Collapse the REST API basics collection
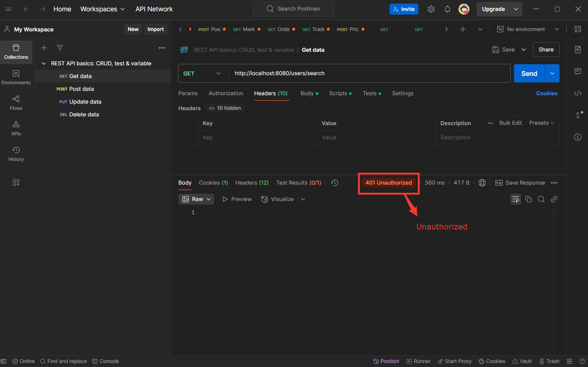This screenshot has width=588, height=367. point(44,63)
